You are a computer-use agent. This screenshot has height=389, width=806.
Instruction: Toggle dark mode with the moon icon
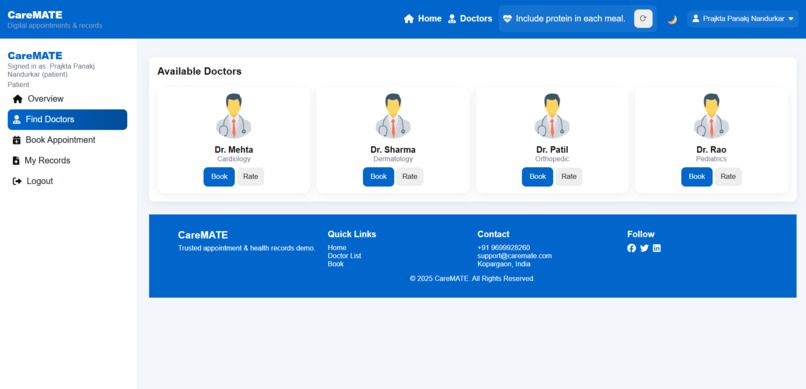[x=672, y=20]
